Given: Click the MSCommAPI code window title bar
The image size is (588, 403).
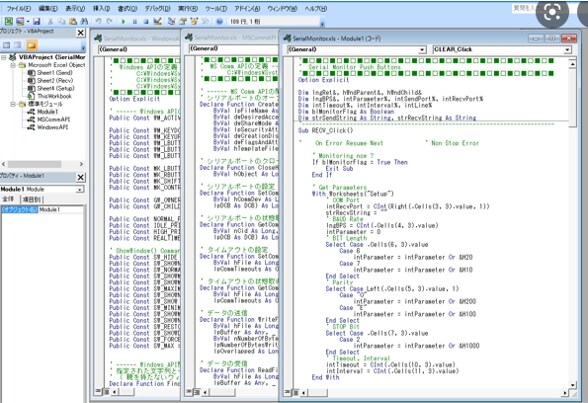Looking at the screenshot, I should click(x=231, y=37).
